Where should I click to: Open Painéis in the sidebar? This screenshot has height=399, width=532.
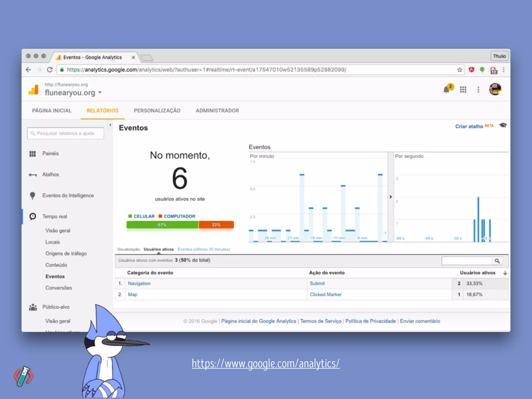pyautogui.click(x=51, y=154)
